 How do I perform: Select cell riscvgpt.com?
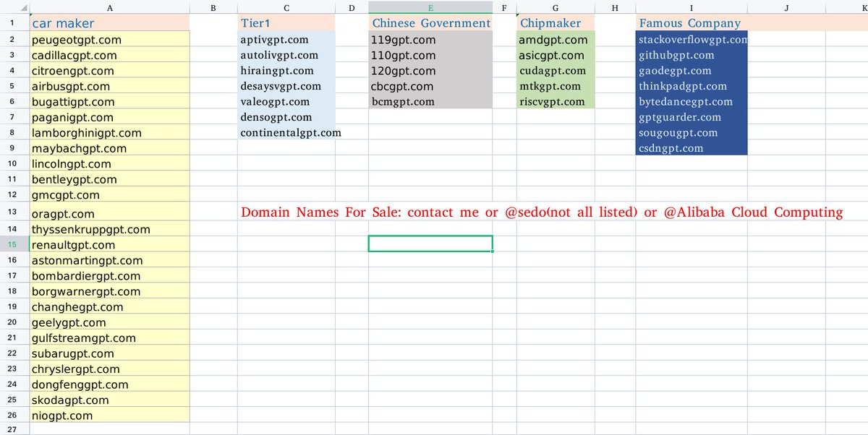pyautogui.click(x=555, y=102)
